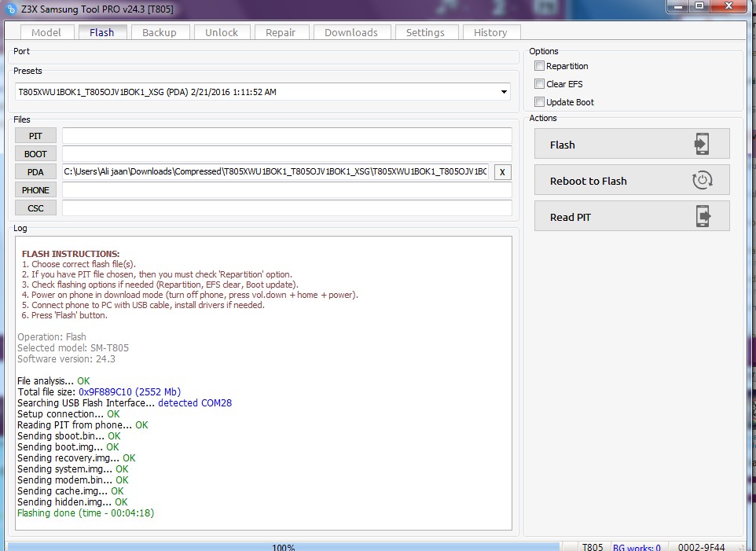Image resolution: width=756 pixels, height=551 pixels.
Task: Check the Update Boot option
Action: coord(540,101)
